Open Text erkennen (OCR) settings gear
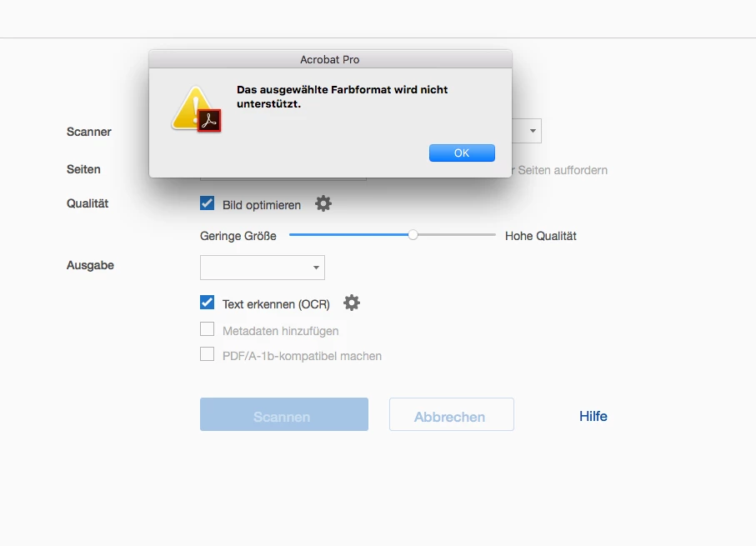Screen dimensions: 756x546 pos(352,303)
